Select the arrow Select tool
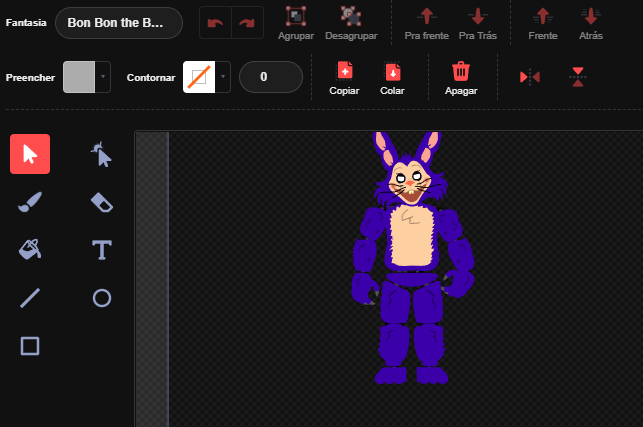Image resolution: width=643 pixels, height=427 pixels. pyautogui.click(x=30, y=154)
